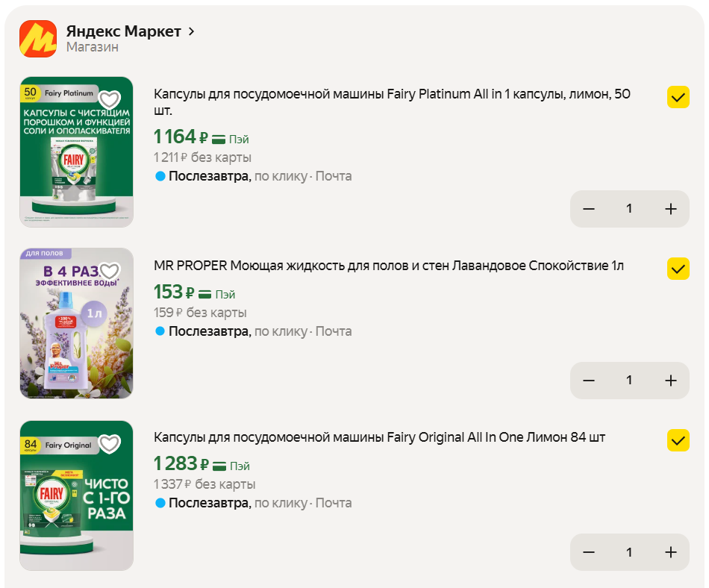The height and width of the screenshot is (588, 709).
Task: Uncheck the Fairy Platinum capsules item
Action: pos(678,98)
